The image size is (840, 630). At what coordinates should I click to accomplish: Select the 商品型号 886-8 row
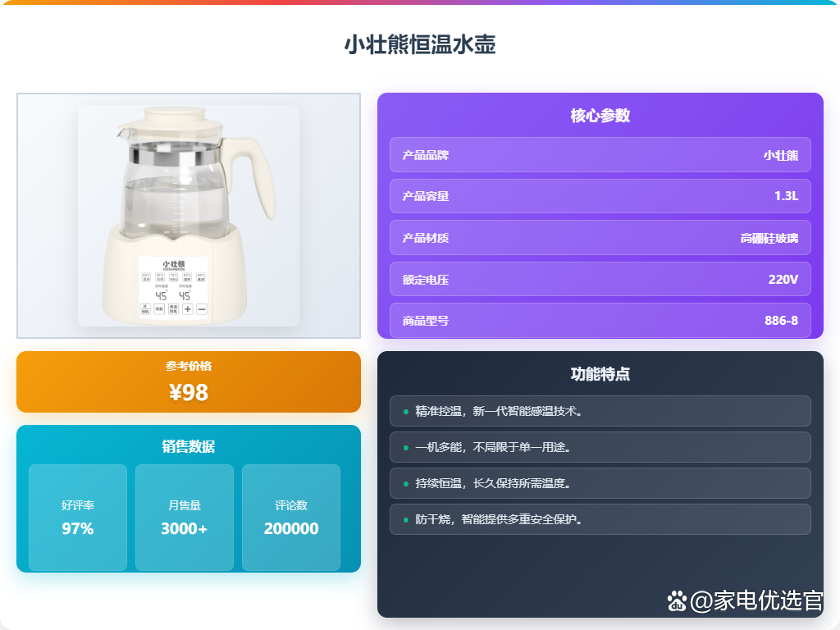point(600,321)
